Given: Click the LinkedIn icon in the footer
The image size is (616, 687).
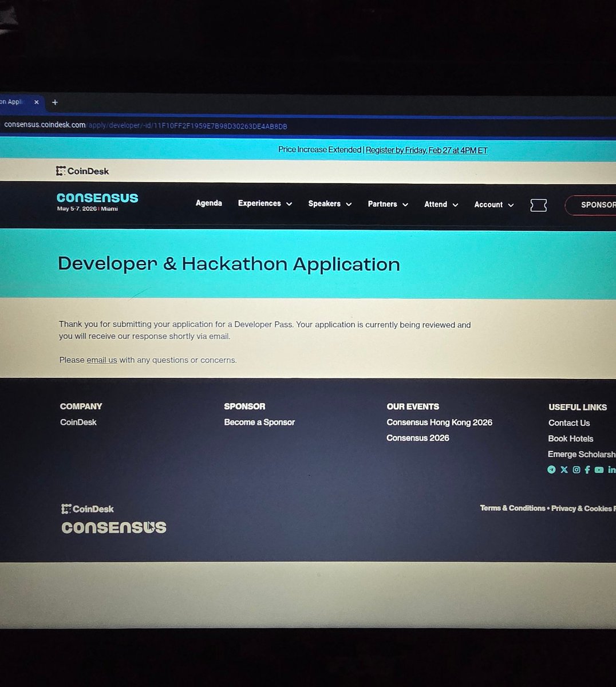Looking at the screenshot, I should click(611, 469).
